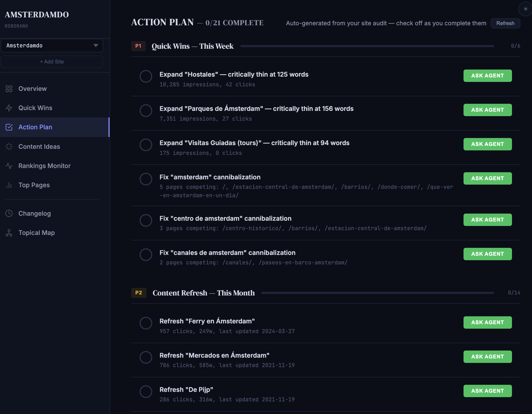Mark "amsterdam" cannibalization fix as complete

pos(146,179)
